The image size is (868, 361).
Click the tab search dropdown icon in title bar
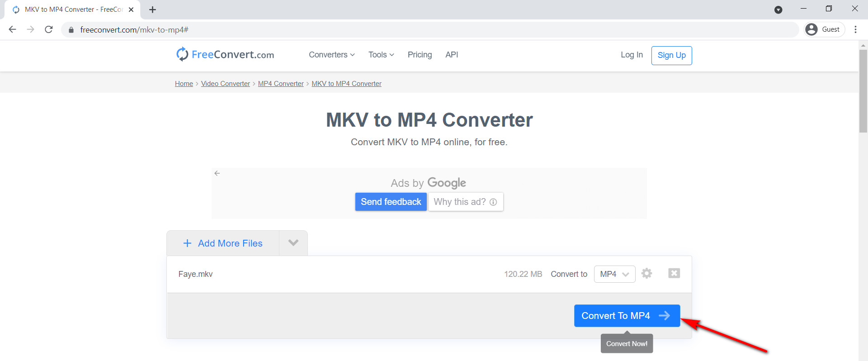tap(778, 9)
